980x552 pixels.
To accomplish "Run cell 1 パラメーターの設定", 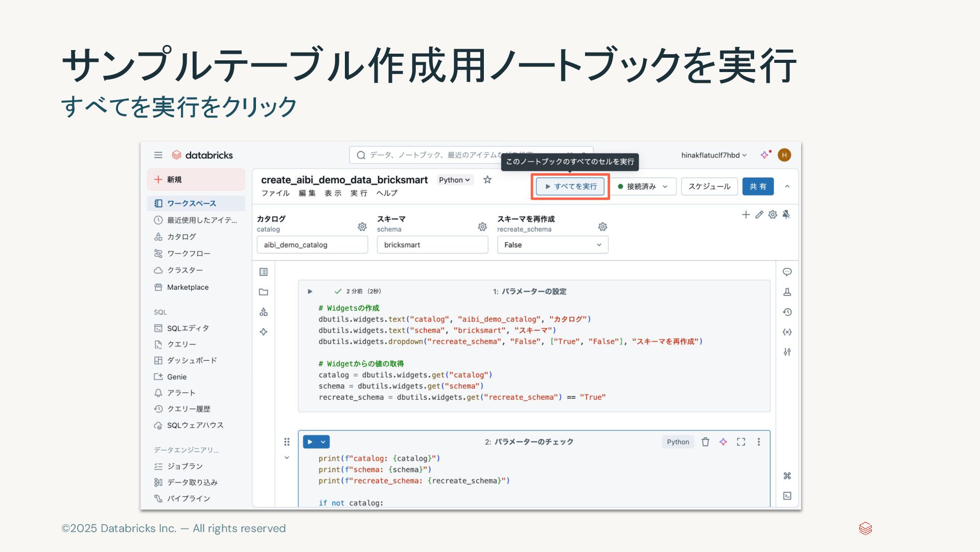I will point(310,291).
